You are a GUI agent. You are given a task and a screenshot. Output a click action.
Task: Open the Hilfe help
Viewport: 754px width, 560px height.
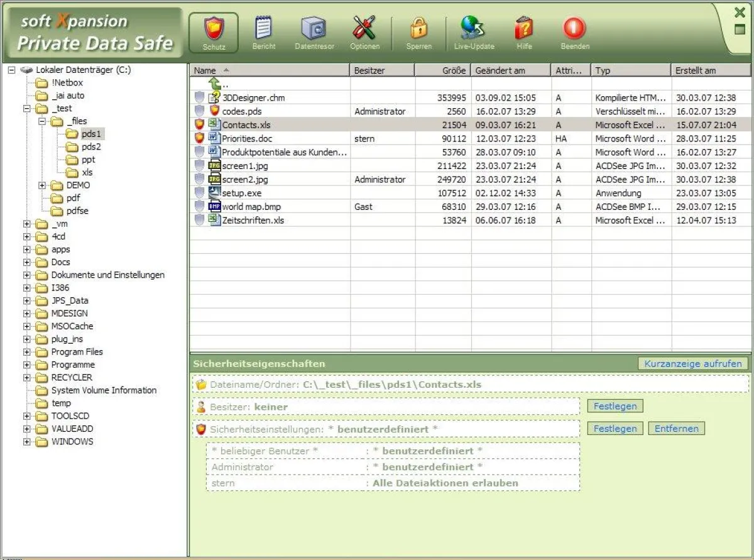click(x=523, y=30)
